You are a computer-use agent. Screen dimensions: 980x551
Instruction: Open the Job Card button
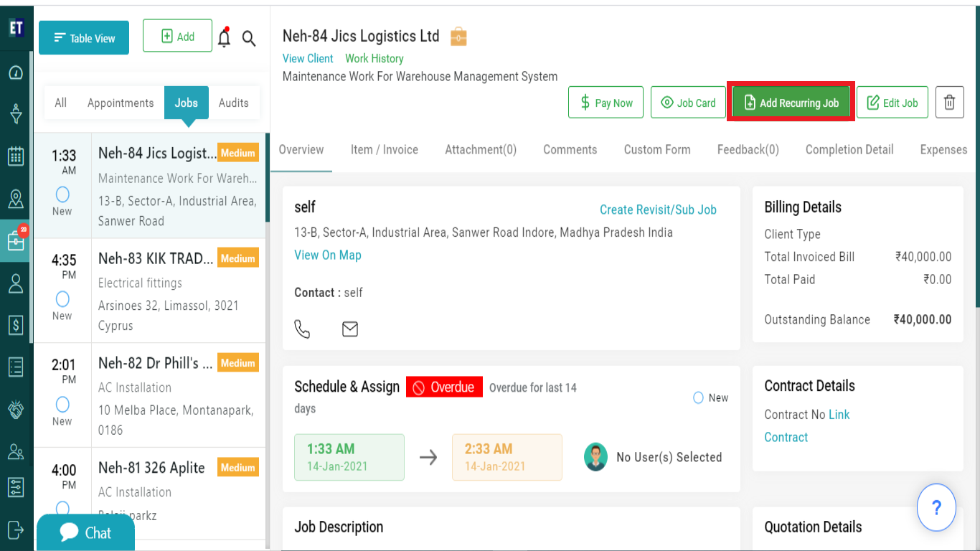[688, 103]
